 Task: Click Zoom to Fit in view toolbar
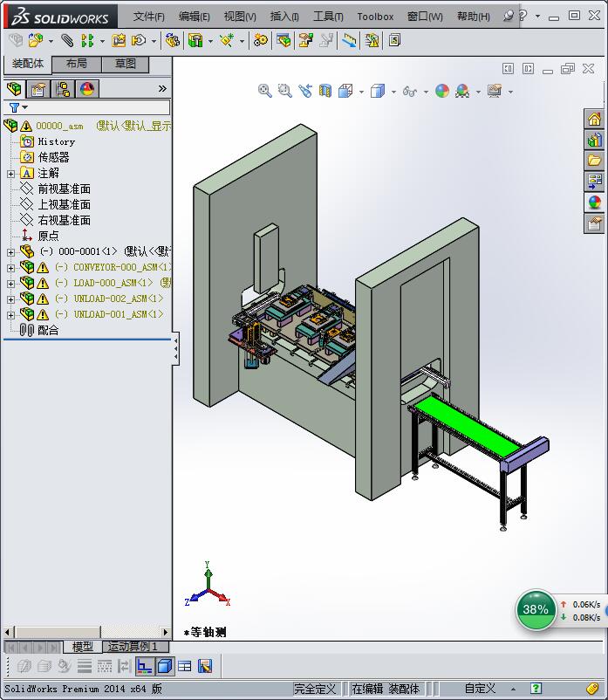[x=265, y=91]
